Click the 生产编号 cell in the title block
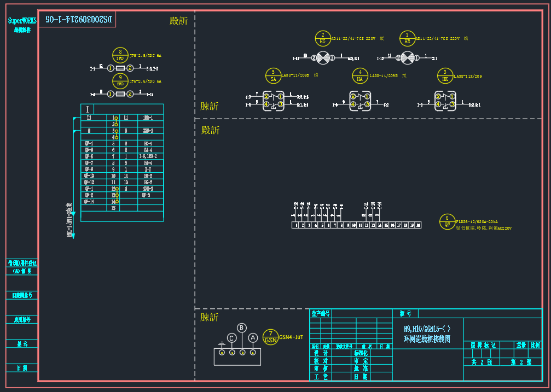 point(321,314)
